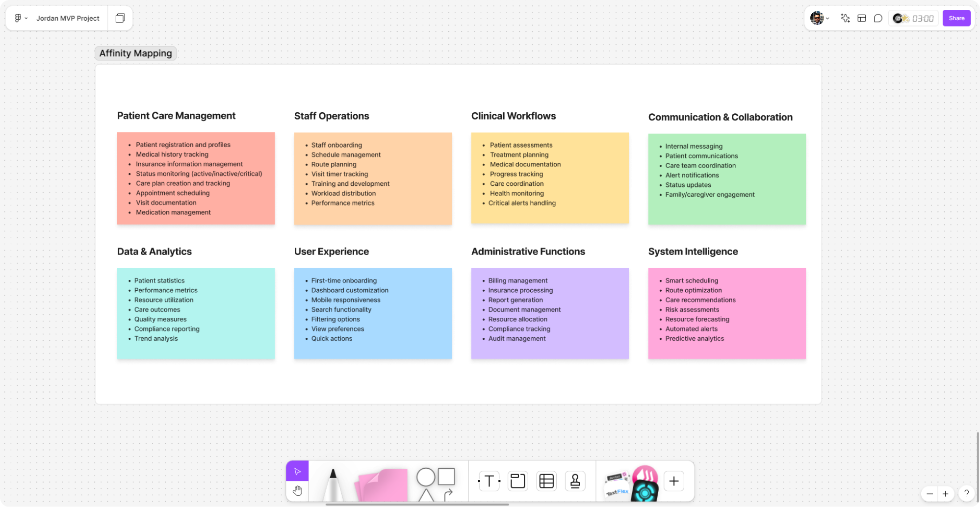Click the Clinical Workflows heading
980x507 pixels.
(x=514, y=116)
